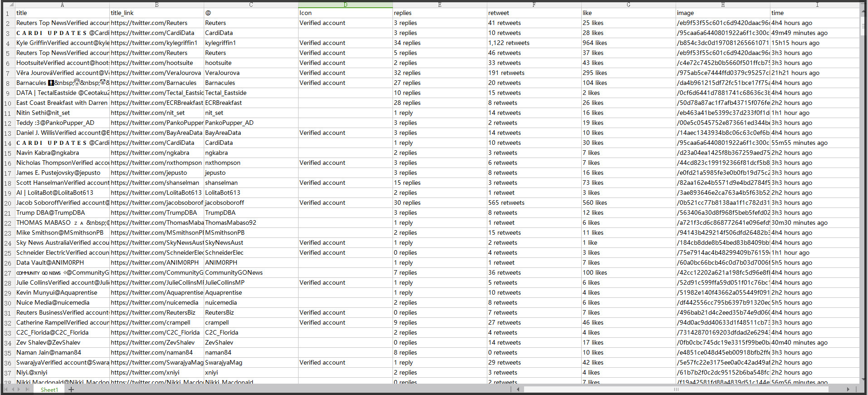Open https://twitter.com/VeraJourova link cell
868x395 pixels.
coord(157,73)
